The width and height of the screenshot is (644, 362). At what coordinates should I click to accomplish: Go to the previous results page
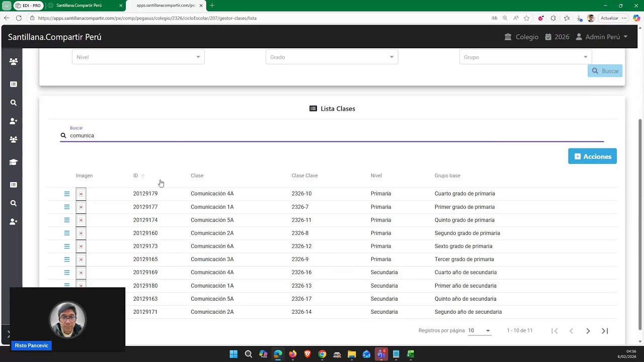tap(571, 331)
